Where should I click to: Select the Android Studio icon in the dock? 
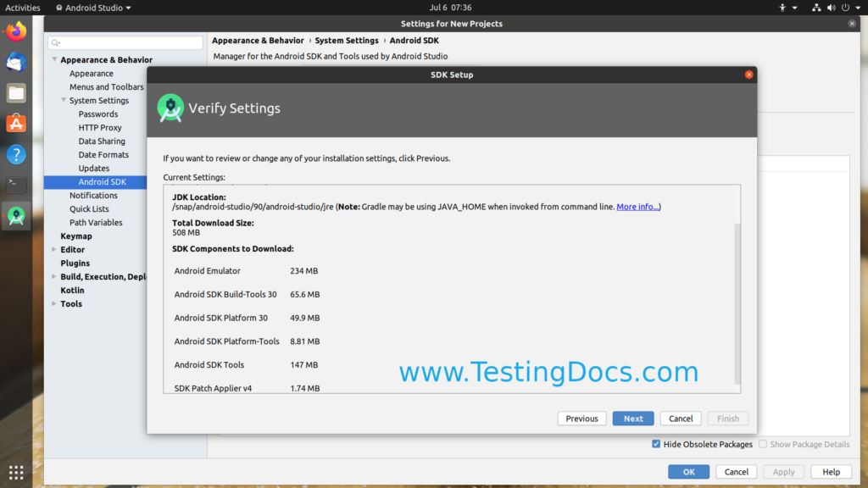(x=15, y=214)
